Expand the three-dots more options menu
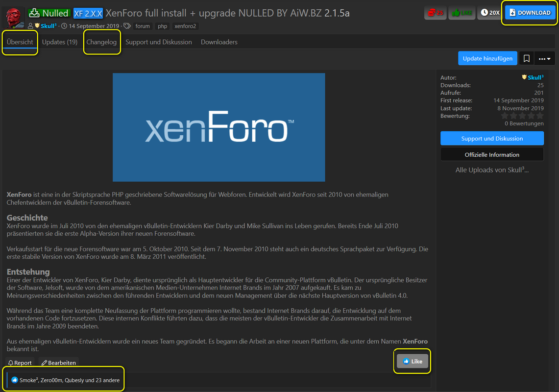Screen dimensions: 559x392 pos(544,58)
